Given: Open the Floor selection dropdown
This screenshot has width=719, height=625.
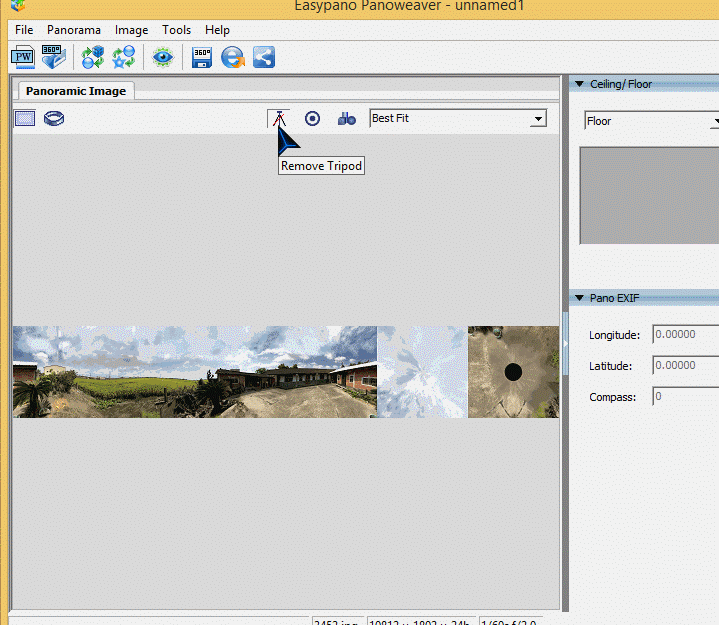Looking at the screenshot, I should (x=652, y=121).
